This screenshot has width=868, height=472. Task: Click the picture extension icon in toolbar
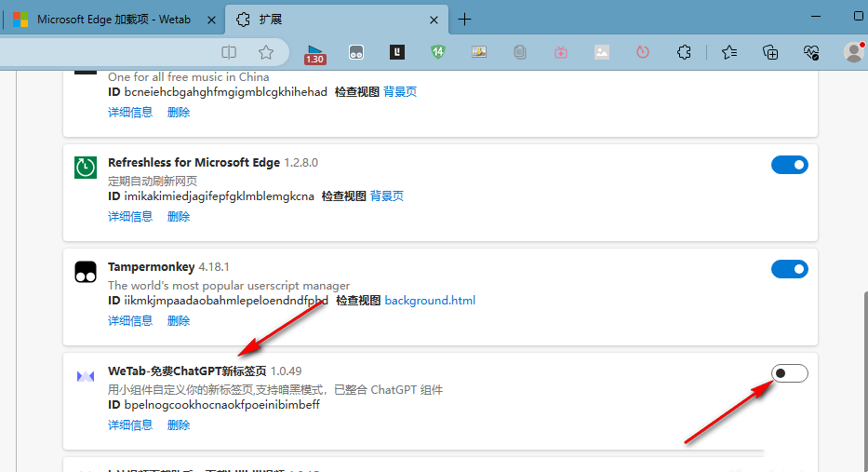(479, 52)
